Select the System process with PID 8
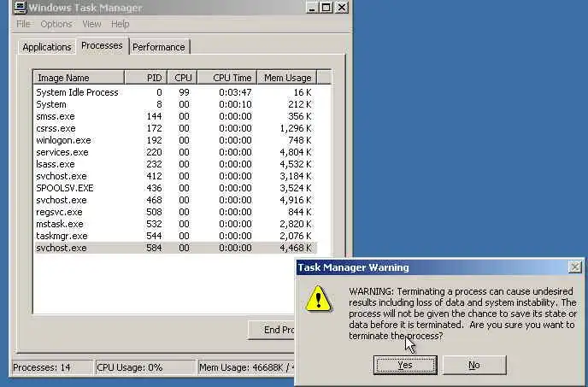Viewport: 588px width, 387px height. [175, 104]
